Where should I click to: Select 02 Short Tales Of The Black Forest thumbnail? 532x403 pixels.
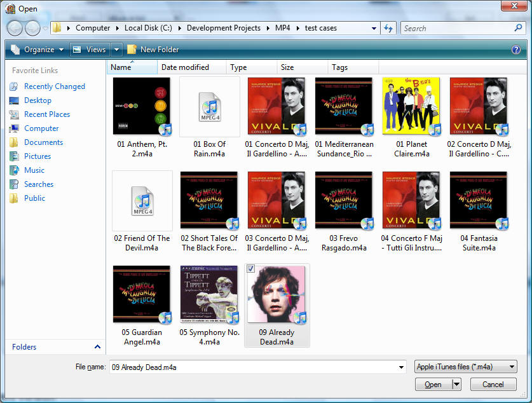point(209,200)
